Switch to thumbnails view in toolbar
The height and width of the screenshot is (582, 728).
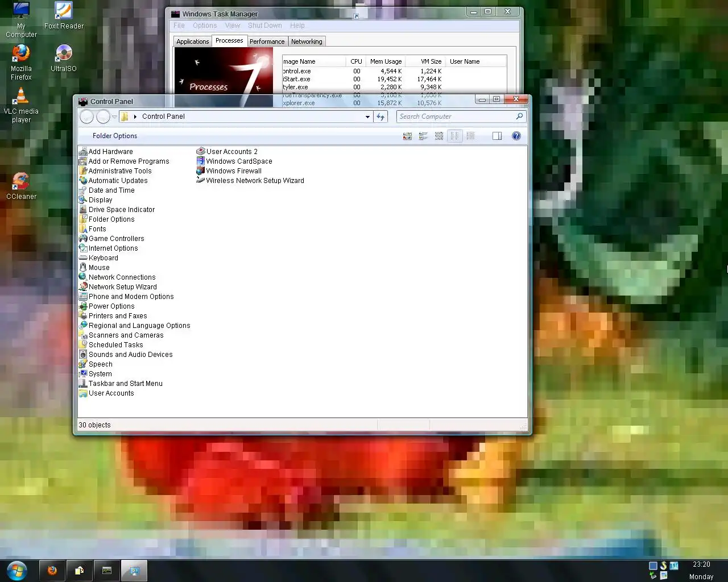407,136
